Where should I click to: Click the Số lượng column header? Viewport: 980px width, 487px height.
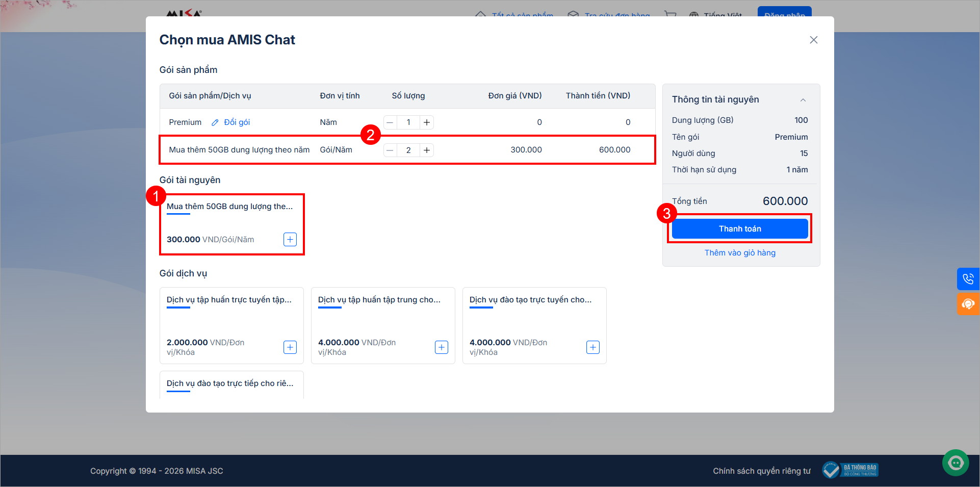(x=408, y=96)
